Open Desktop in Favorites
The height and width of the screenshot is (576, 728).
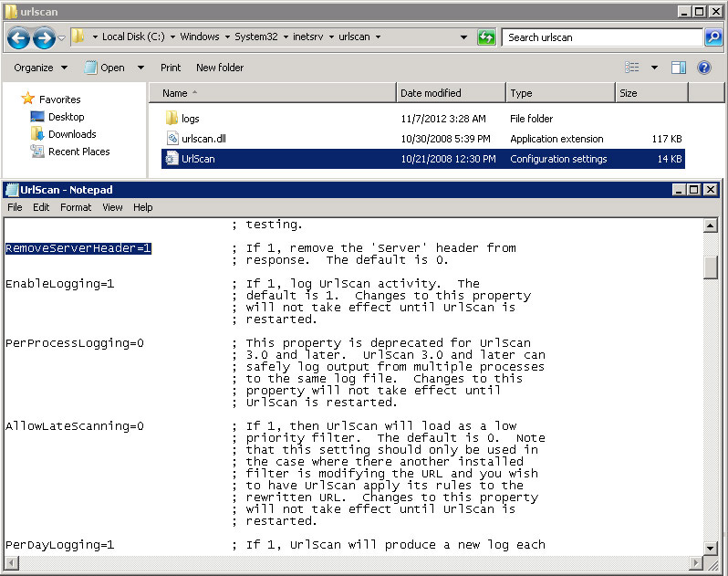tap(66, 117)
